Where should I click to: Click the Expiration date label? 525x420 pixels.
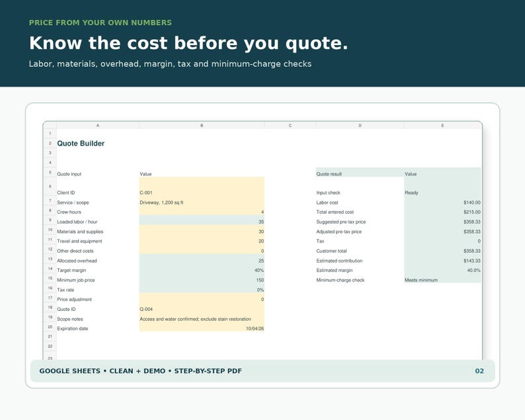(73, 329)
